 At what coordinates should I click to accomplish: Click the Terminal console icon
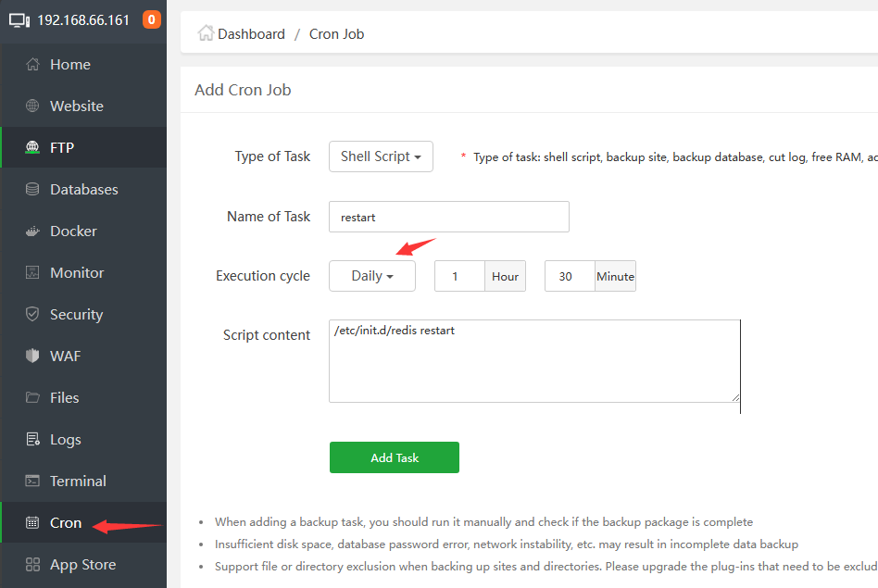(32, 482)
